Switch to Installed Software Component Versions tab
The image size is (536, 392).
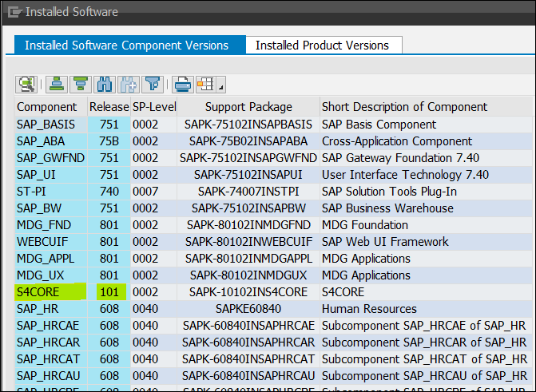pyautogui.click(x=130, y=45)
